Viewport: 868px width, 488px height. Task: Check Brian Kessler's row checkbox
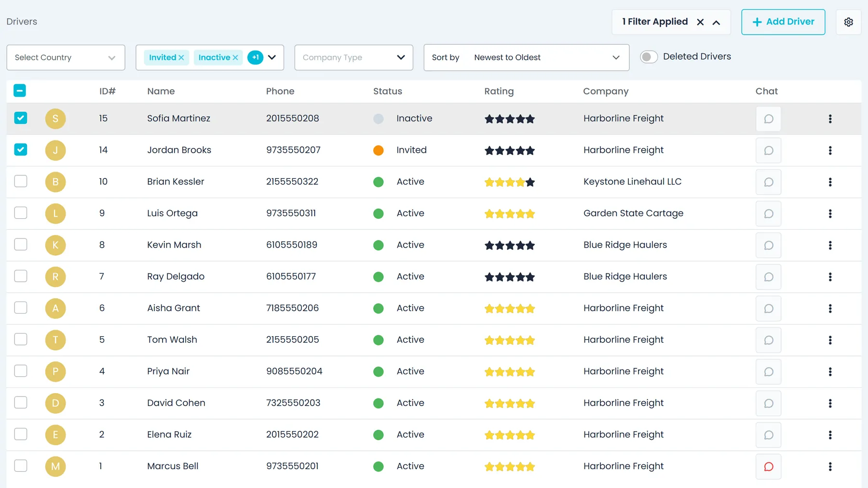pyautogui.click(x=21, y=181)
